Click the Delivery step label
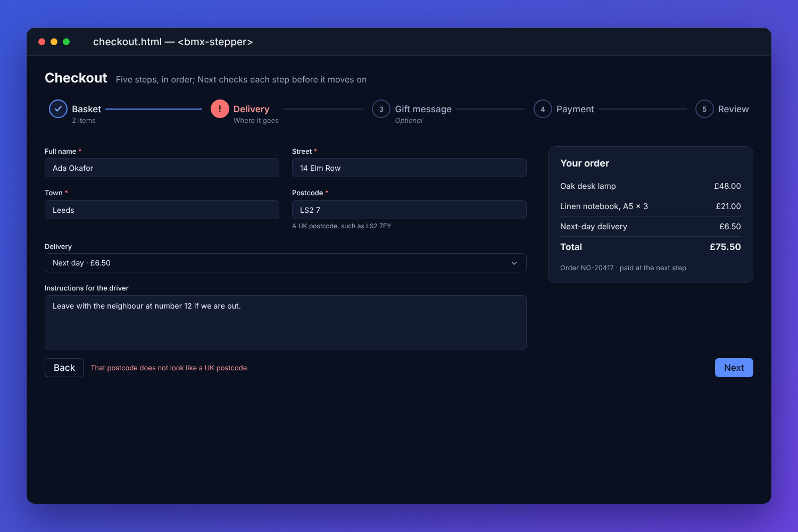The image size is (798, 532). [251, 109]
